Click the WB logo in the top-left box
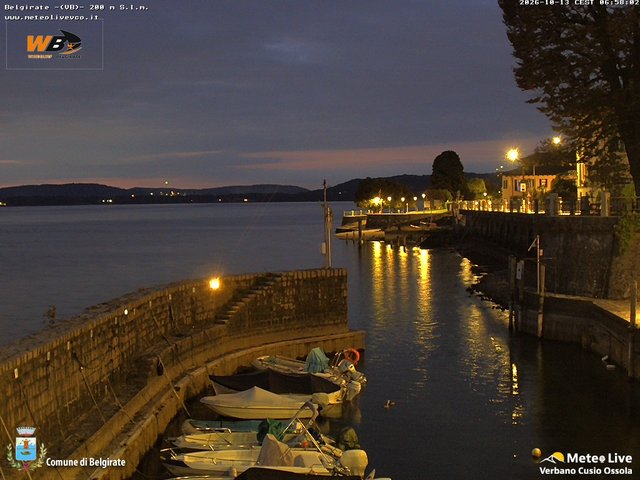This screenshot has height=480, width=640. click(54, 44)
